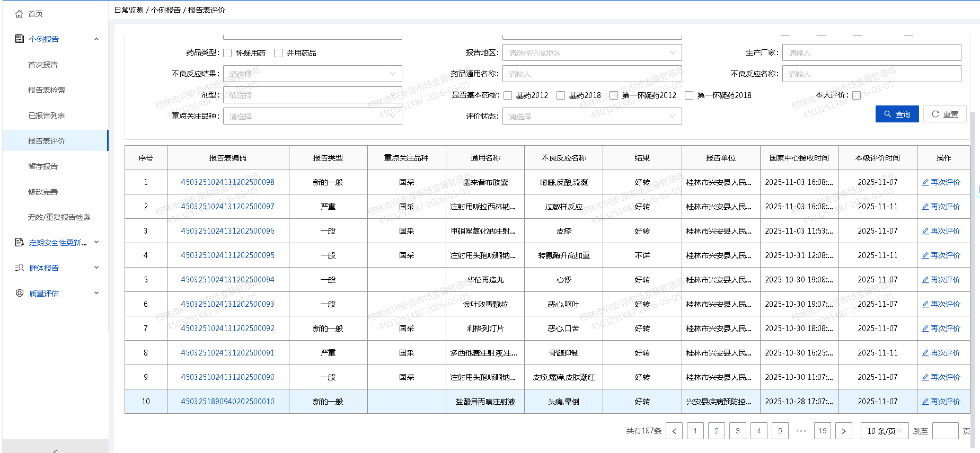
Task: Click the 群体报告 search-list icon
Action: pos(20,268)
